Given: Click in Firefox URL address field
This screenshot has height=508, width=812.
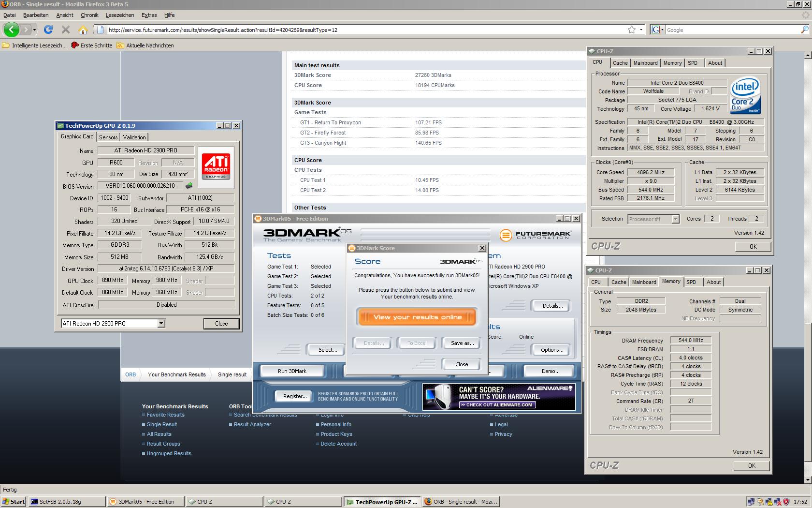Looking at the screenshot, I should (365, 30).
